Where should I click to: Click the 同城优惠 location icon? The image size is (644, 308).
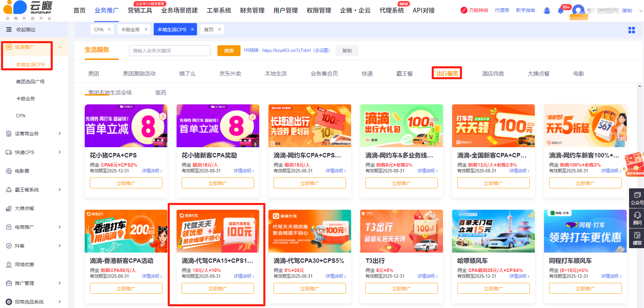coord(9,264)
